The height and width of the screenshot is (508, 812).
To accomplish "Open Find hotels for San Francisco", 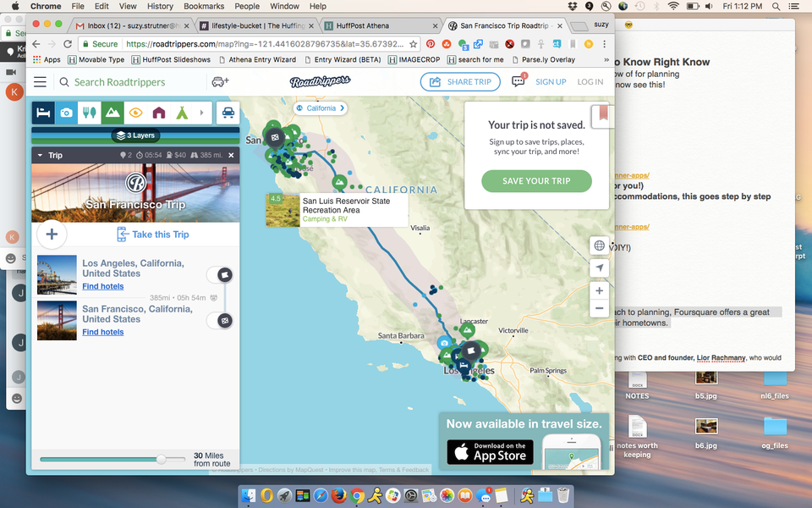I will coord(103,332).
